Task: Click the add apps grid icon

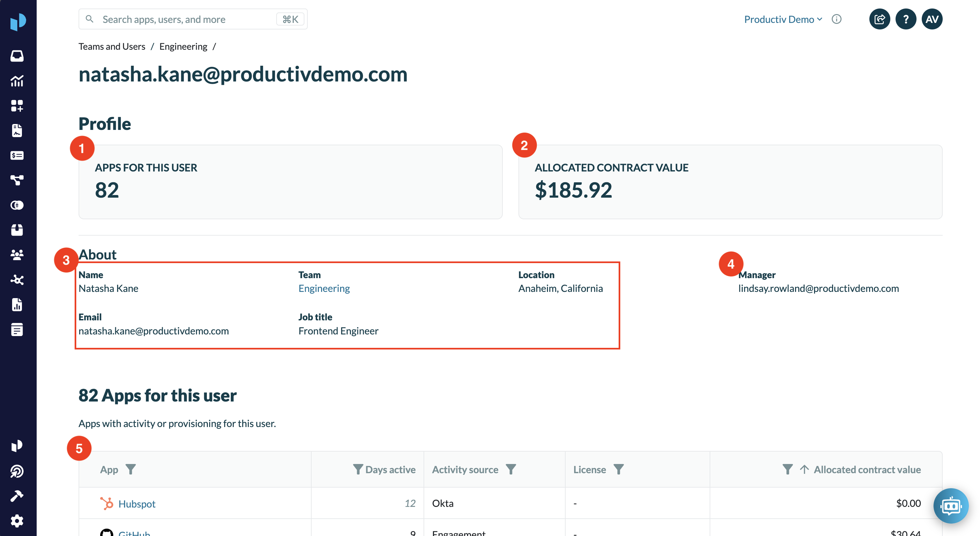Action: [x=17, y=106]
